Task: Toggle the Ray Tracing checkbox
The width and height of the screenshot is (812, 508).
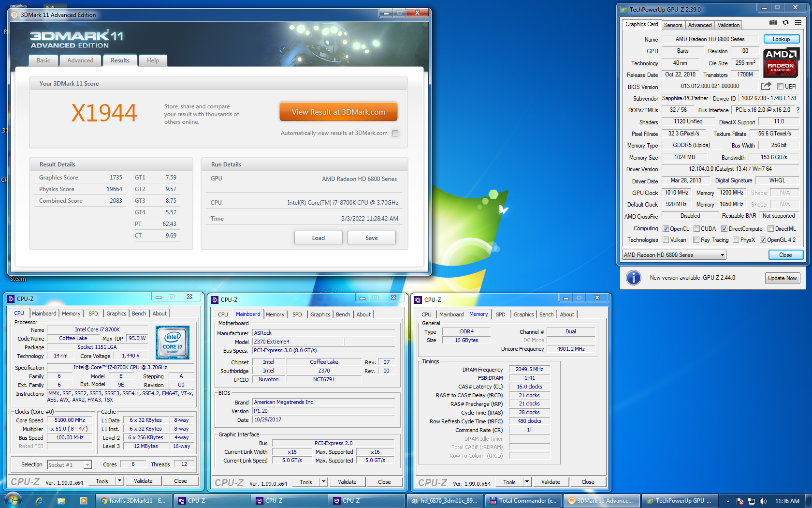Action: (x=696, y=240)
